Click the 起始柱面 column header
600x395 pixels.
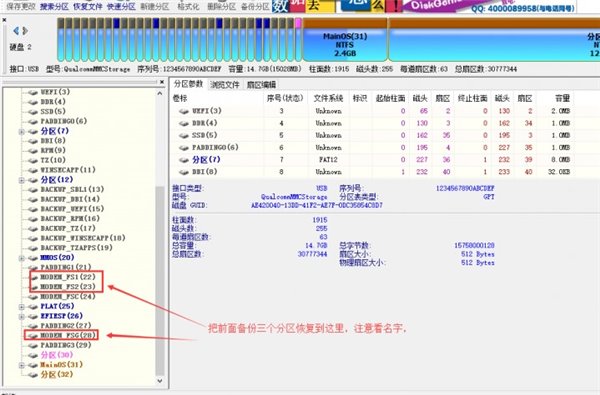[x=390, y=98]
